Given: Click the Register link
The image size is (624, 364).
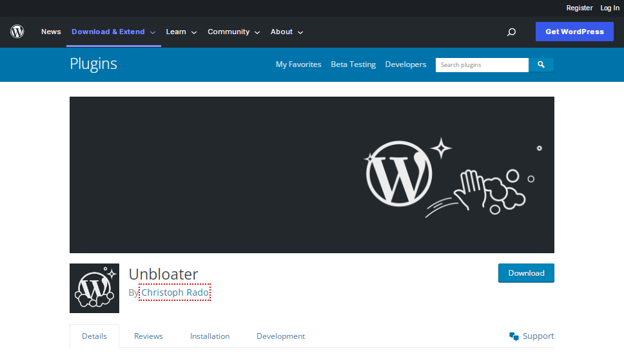Looking at the screenshot, I should pyautogui.click(x=579, y=8).
